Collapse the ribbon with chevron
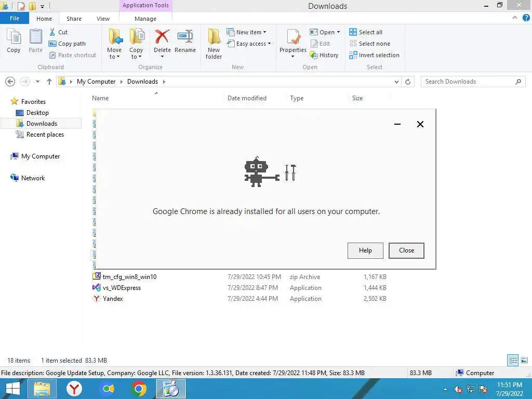The image size is (532, 399). [515, 18]
